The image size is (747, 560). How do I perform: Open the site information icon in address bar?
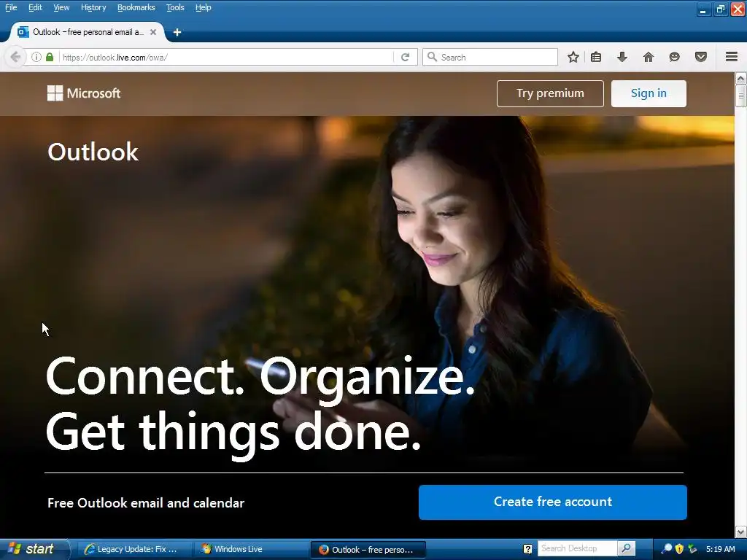point(36,57)
